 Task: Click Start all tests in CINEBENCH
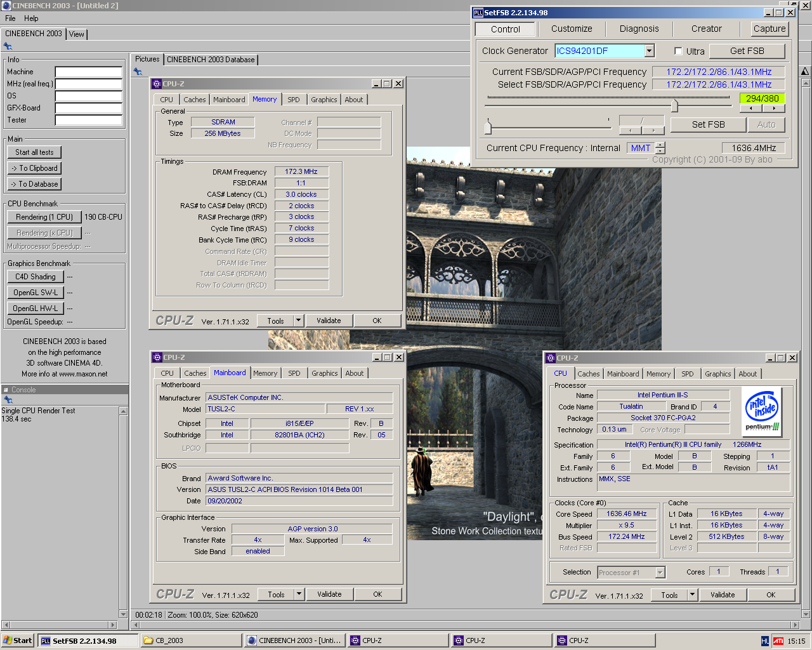coord(35,152)
